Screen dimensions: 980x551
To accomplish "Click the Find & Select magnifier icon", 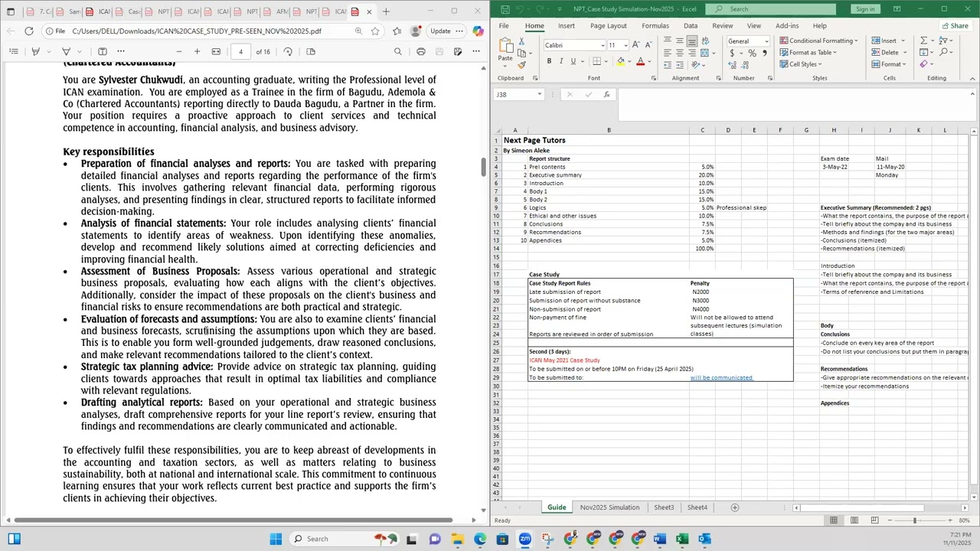I will 944,53.
